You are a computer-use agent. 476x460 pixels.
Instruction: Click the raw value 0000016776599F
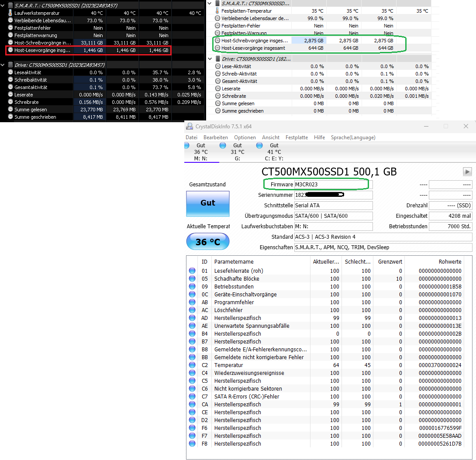pos(440,428)
